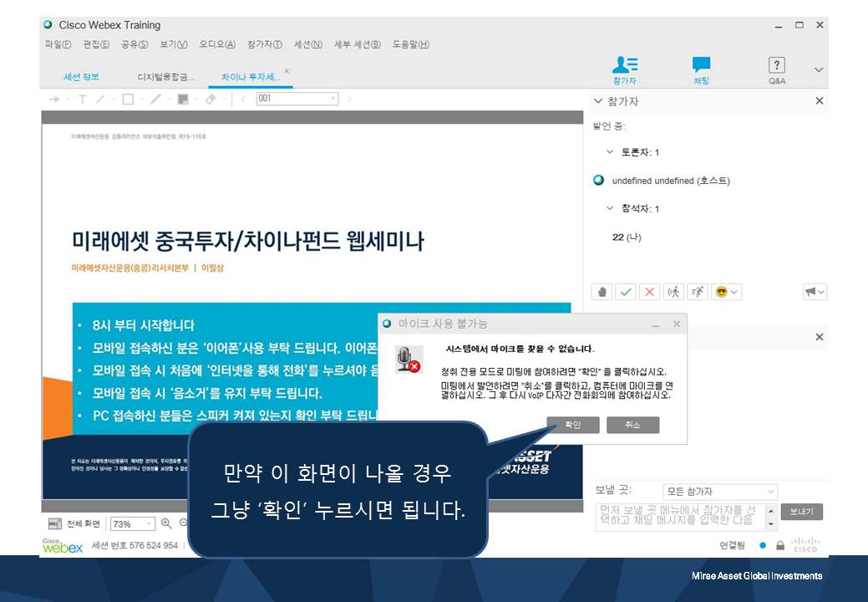Click the 채팅 panel icon
The height and width of the screenshot is (602, 868).
click(x=700, y=70)
